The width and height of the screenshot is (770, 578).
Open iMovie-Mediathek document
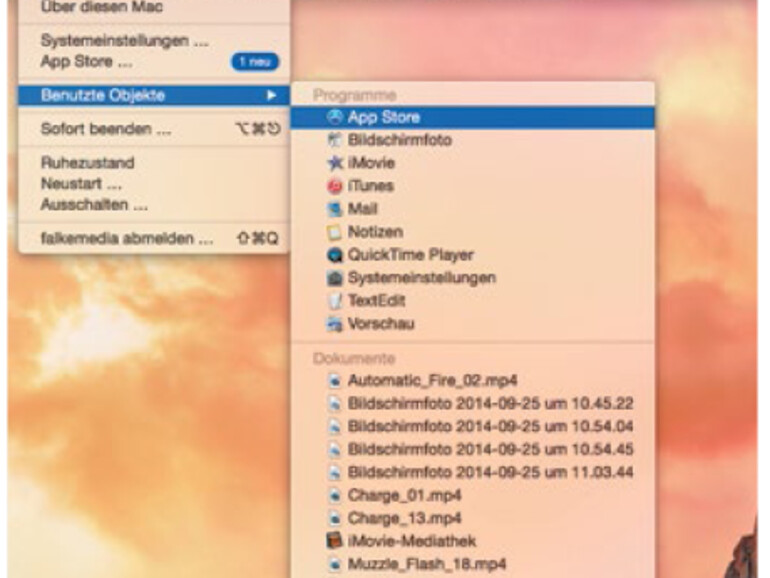pyautogui.click(x=472, y=541)
